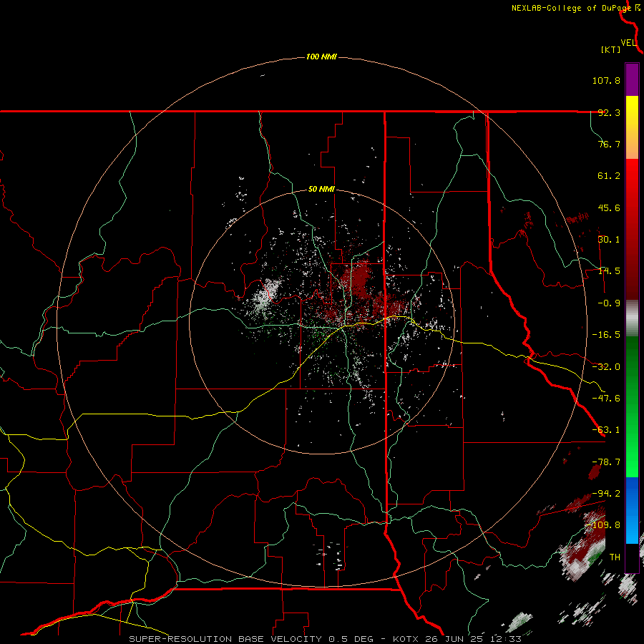Click the 30.1 velocity scale value

click(x=609, y=240)
